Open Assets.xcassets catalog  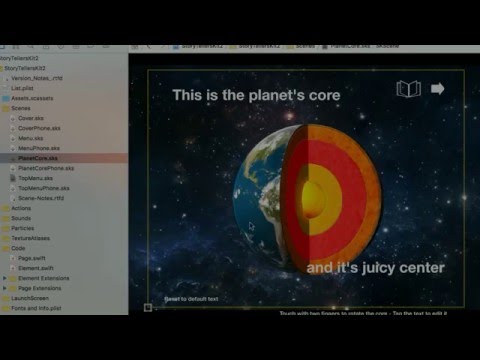pos(32,98)
